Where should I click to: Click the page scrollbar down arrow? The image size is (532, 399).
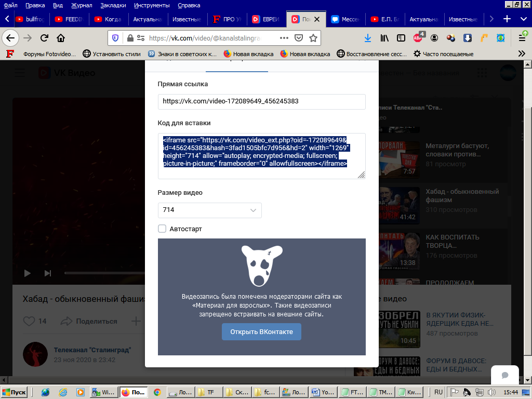[x=528, y=380]
